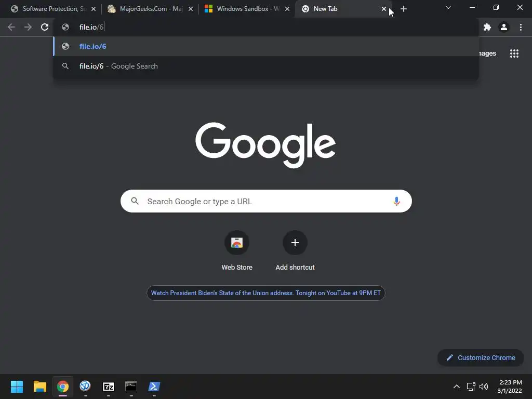
Task: Switch to the Windows Sandbox tab
Action: point(246,9)
